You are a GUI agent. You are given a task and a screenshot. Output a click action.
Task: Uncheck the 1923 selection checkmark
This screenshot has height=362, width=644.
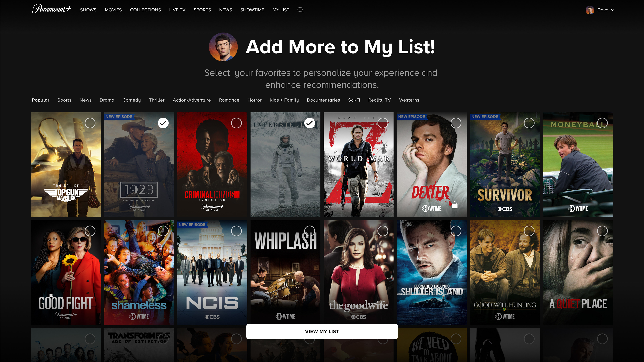click(x=163, y=123)
